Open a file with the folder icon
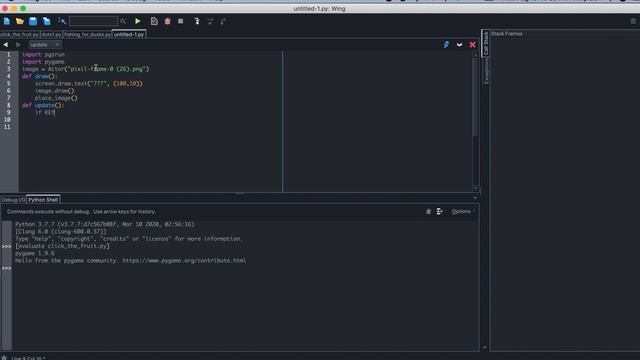The image size is (640, 360). coord(20,21)
